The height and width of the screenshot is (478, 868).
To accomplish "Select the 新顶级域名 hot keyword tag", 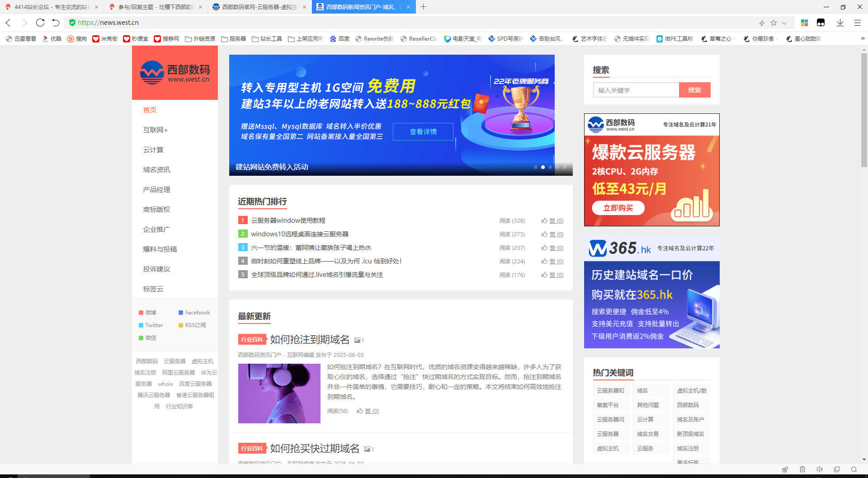I will 690,434.
